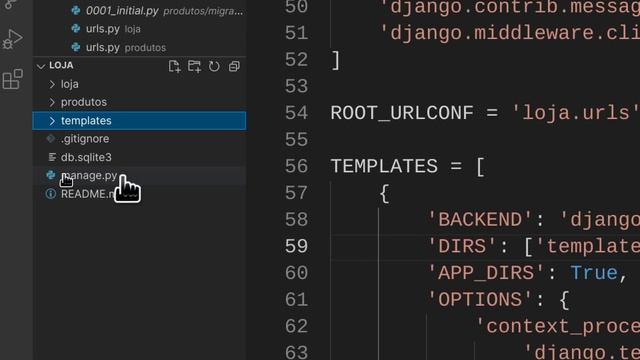This screenshot has height=360, width=640.
Task: Expand the loja folder
Action: 139,84
